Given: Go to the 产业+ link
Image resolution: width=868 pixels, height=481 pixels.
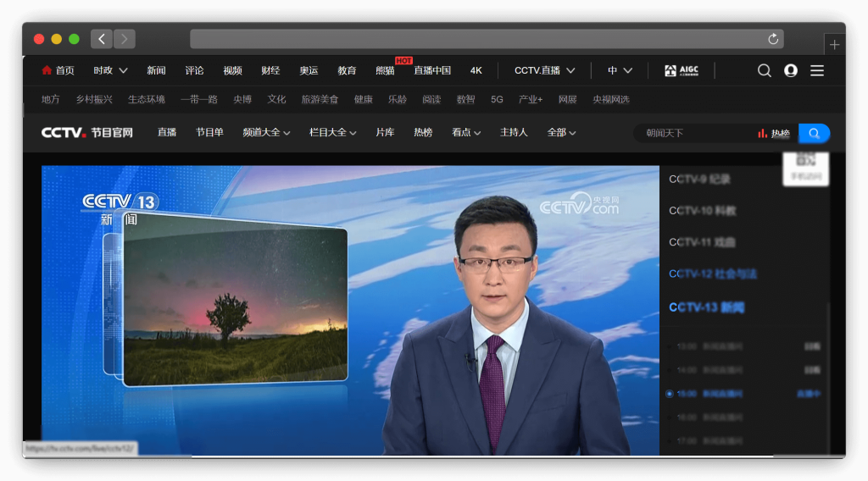Looking at the screenshot, I should tap(531, 100).
